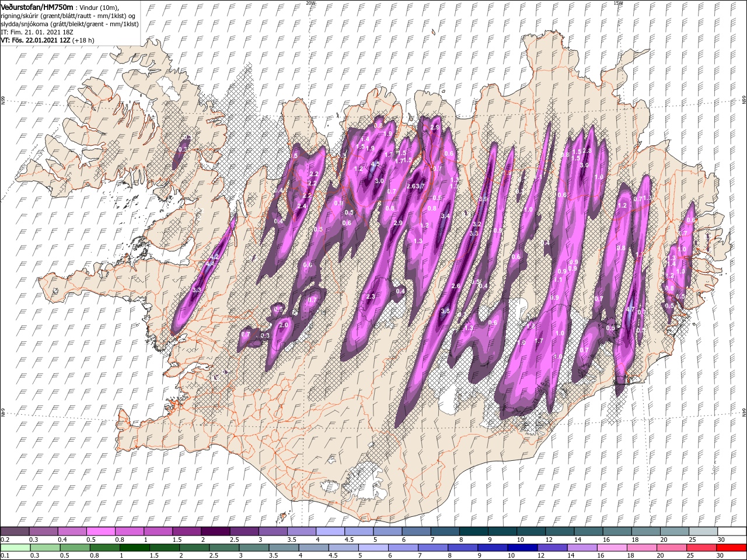
Task: Click the '20W' longitude label at top
Action: [x=310, y=3]
